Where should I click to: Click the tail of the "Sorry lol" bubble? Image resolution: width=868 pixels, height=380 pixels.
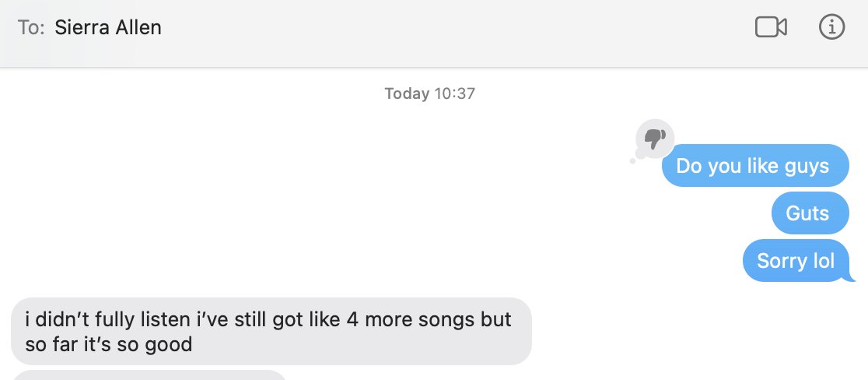click(x=850, y=277)
